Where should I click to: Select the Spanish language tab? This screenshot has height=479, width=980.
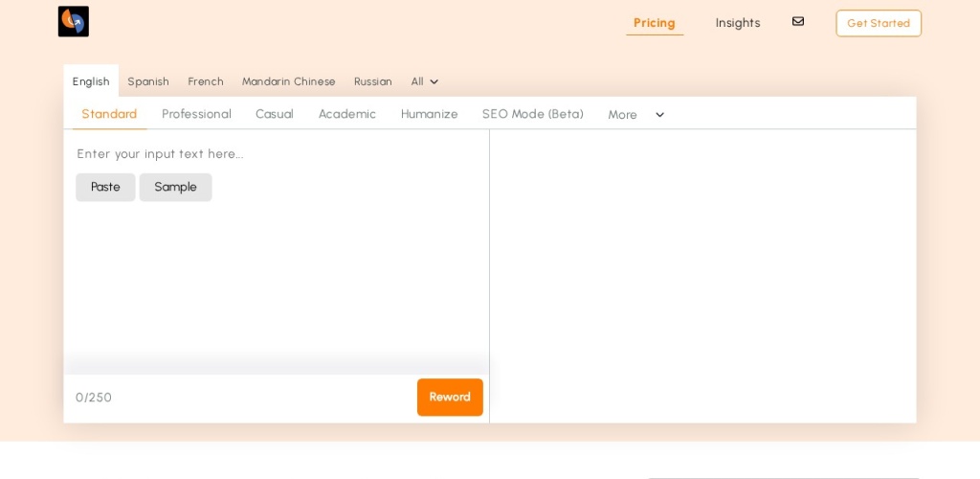148,81
